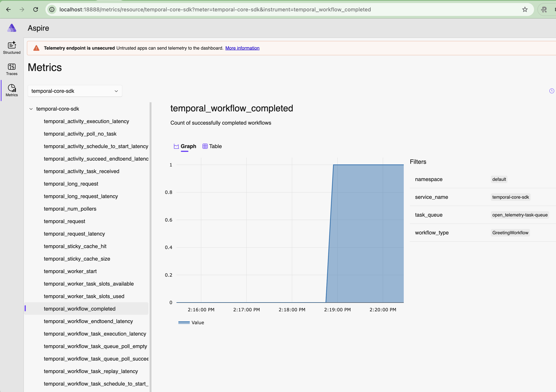Click the Aspire logo
Screen dimensions: 556x392
click(12, 28)
